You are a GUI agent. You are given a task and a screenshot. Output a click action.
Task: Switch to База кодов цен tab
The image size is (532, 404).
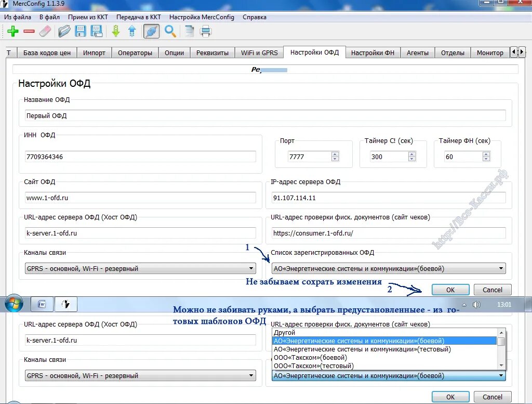[x=47, y=53]
